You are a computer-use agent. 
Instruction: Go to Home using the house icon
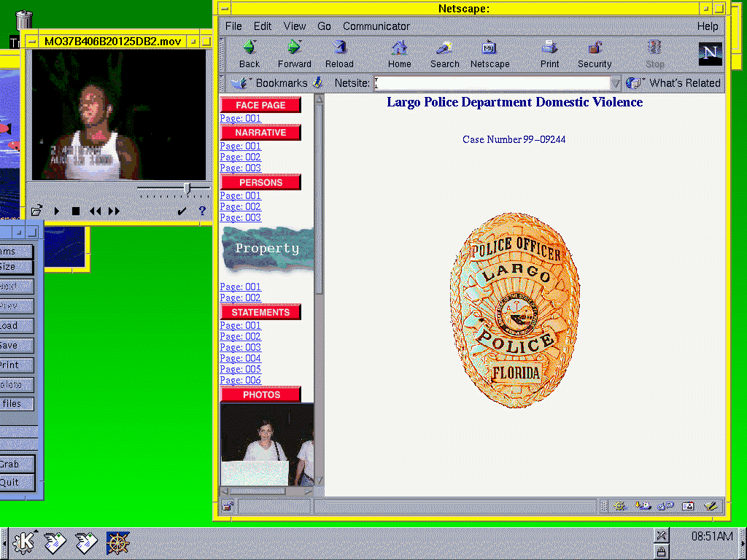click(399, 49)
